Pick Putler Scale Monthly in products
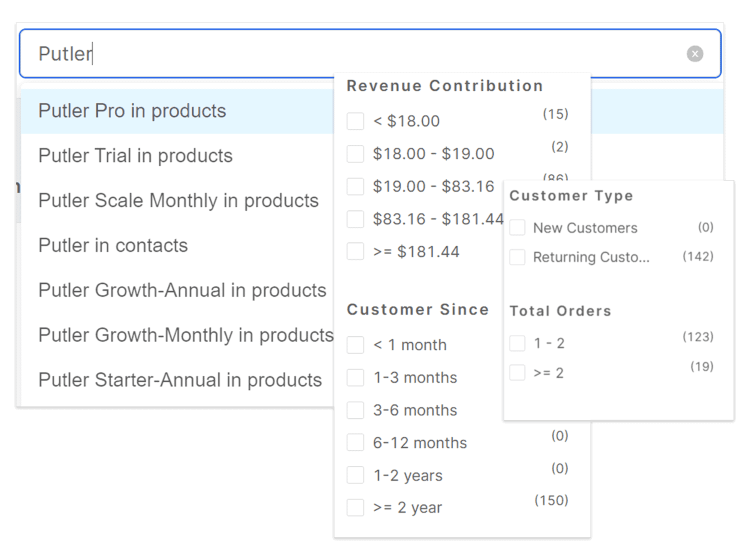Image resolution: width=750 pixels, height=560 pixels. coord(178,200)
